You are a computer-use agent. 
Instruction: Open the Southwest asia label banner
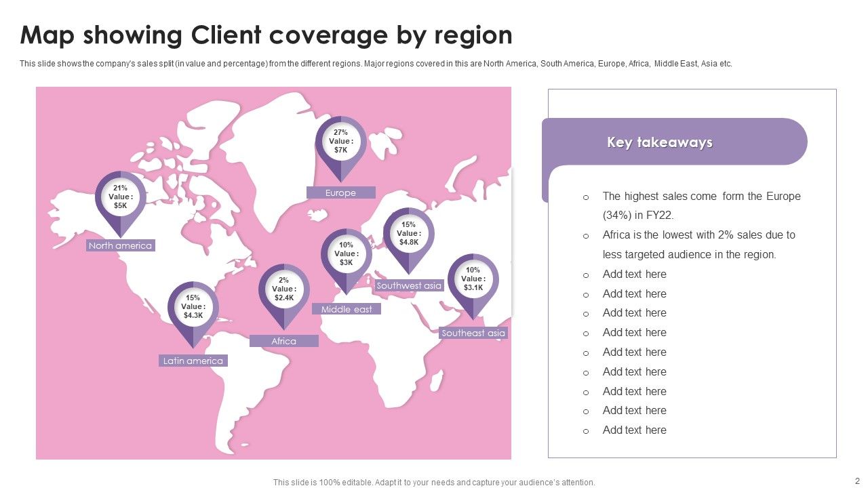pyautogui.click(x=409, y=286)
